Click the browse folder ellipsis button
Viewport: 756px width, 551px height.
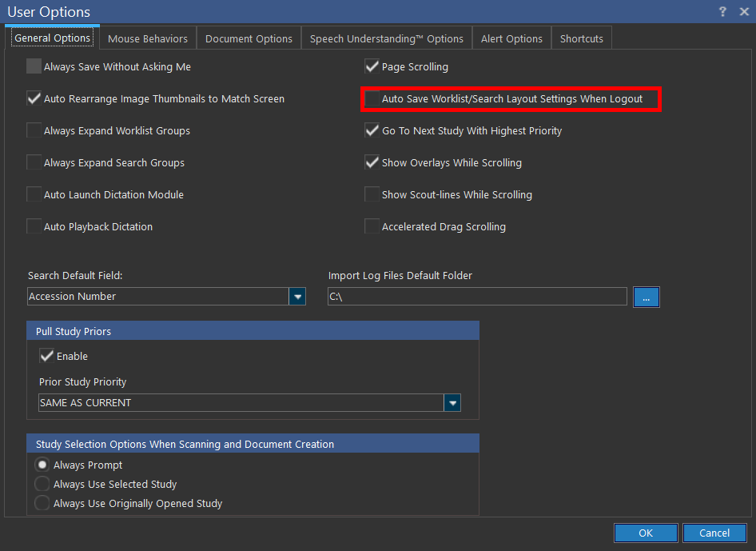(x=646, y=297)
